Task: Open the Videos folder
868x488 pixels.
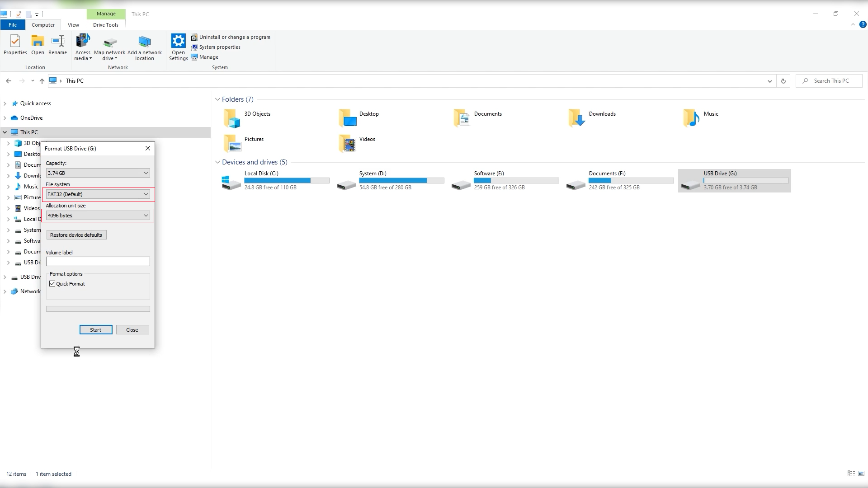Action: pos(357,144)
